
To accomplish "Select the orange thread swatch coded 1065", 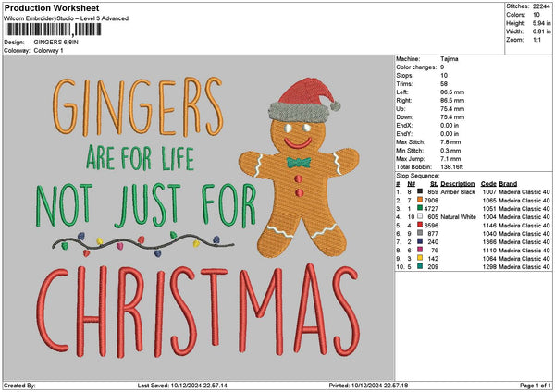I will tap(419, 200).
